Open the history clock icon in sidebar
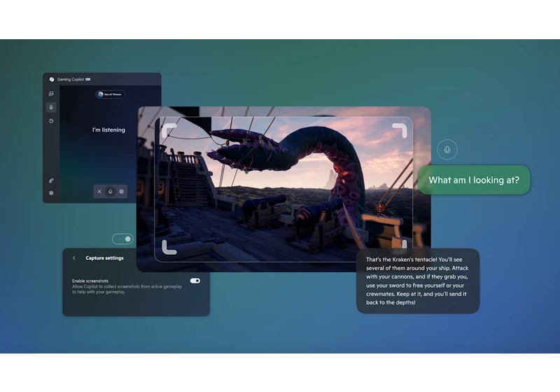560x392 pixels. pyautogui.click(x=51, y=121)
